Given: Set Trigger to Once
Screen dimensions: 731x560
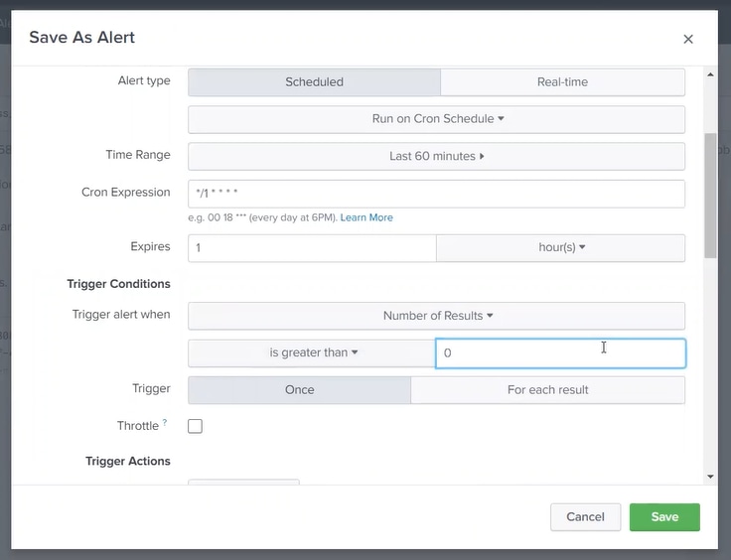Looking at the screenshot, I should pos(299,390).
